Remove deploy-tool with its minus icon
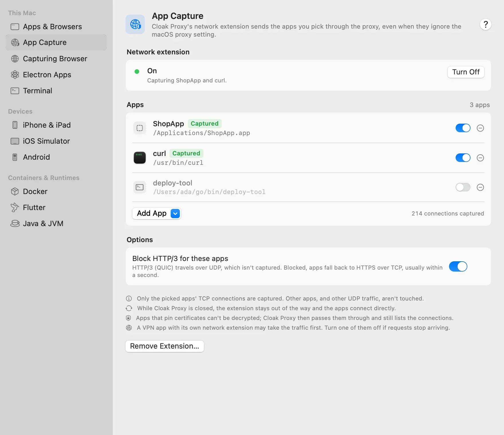Screen dimensions: 504x435 (480, 187)
